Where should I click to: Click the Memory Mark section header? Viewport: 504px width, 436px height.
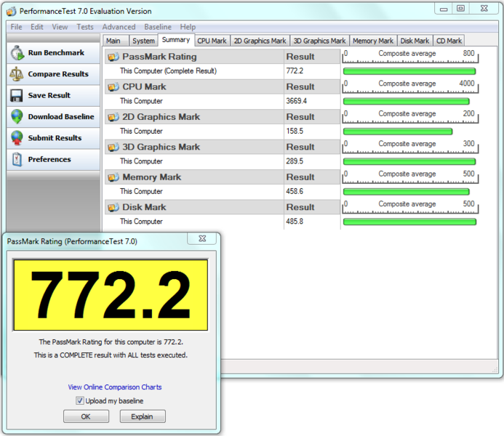point(223,177)
